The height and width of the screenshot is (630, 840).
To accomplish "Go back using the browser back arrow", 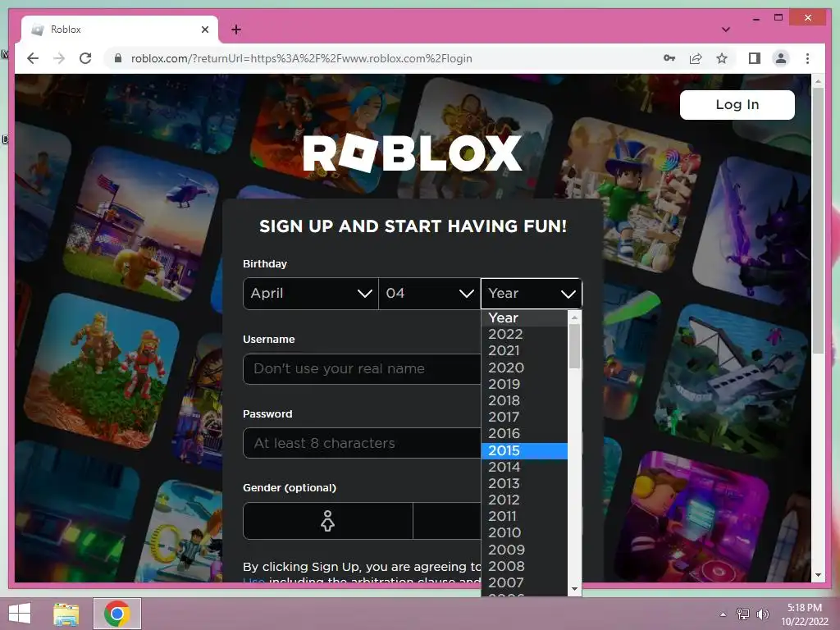I will click(x=33, y=58).
